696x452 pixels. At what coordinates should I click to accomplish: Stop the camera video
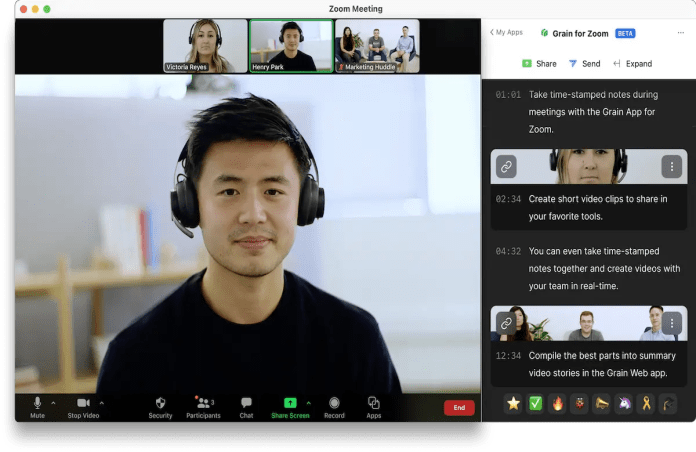click(83, 407)
